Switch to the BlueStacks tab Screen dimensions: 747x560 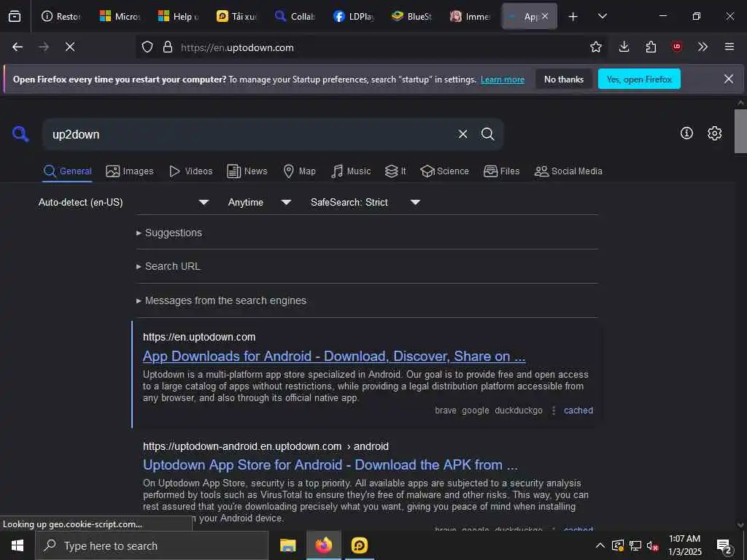[x=411, y=17]
